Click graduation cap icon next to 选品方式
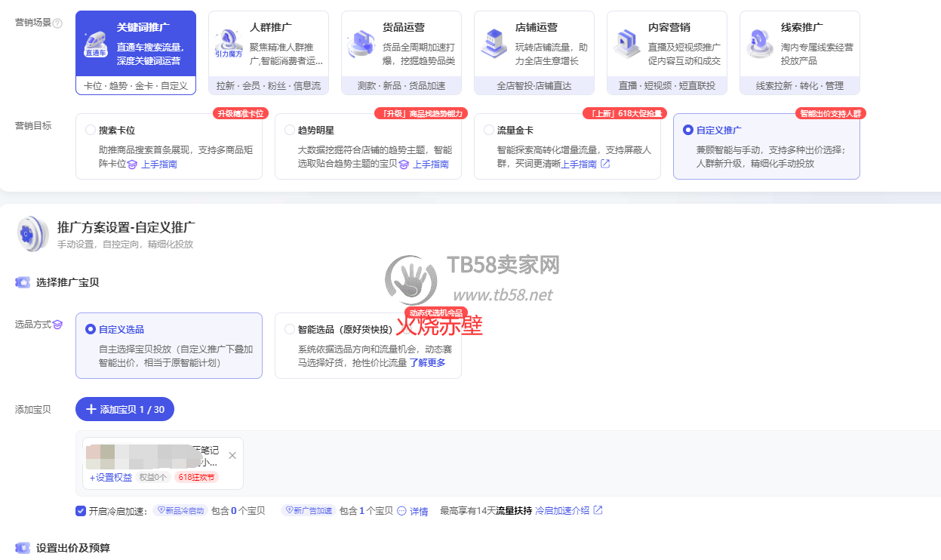This screenshot has width=941, height=560. click(58, 325)
